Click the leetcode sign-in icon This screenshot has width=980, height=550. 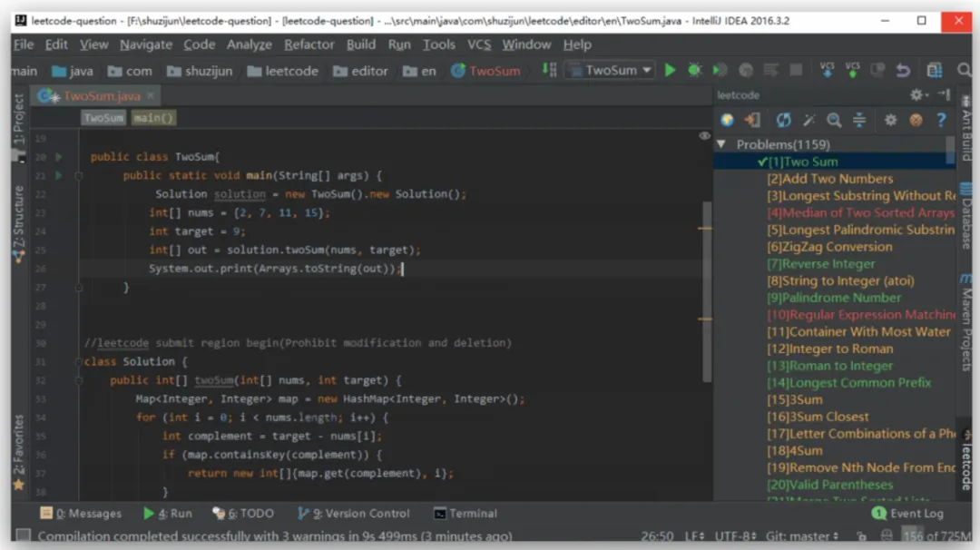pyautogui.click(x=752, y=120)
